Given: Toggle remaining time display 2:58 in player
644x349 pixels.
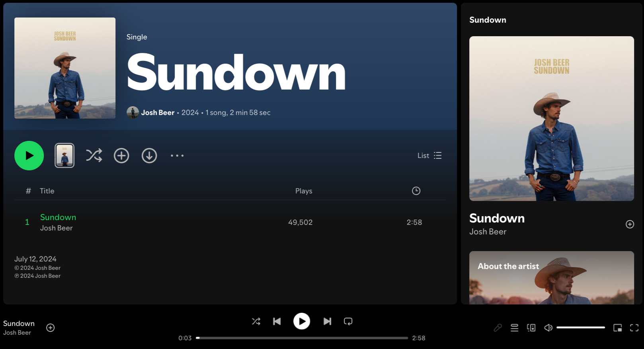Looking at the screenshot, I should point(419,338).
